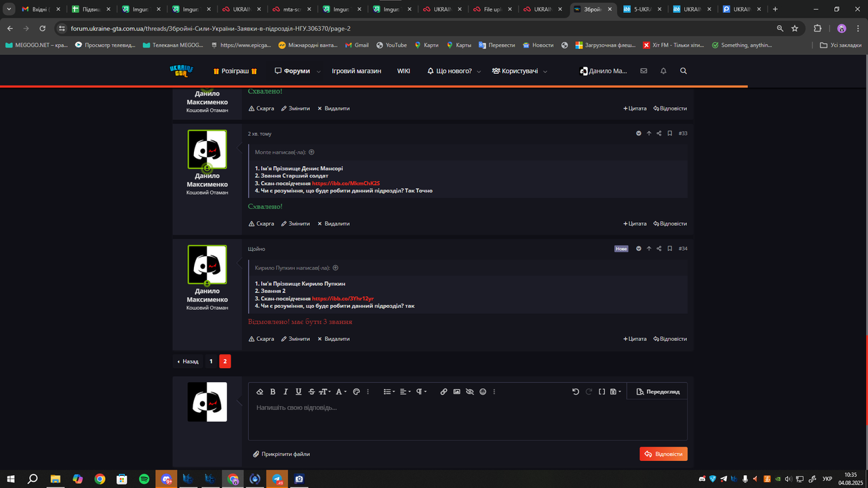Open the inbox envelope icon
Viewport: 868px width, 488px height.
644,71
